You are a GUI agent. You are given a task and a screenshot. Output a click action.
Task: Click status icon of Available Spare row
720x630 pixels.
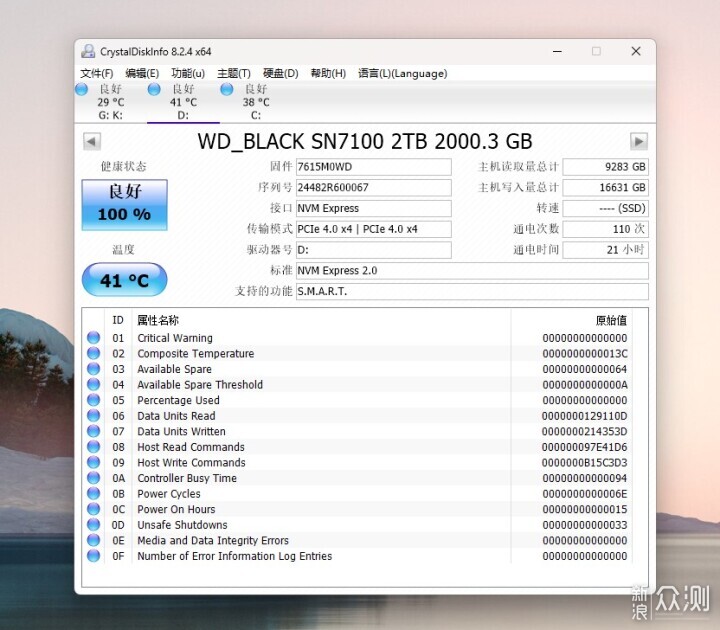94,369
